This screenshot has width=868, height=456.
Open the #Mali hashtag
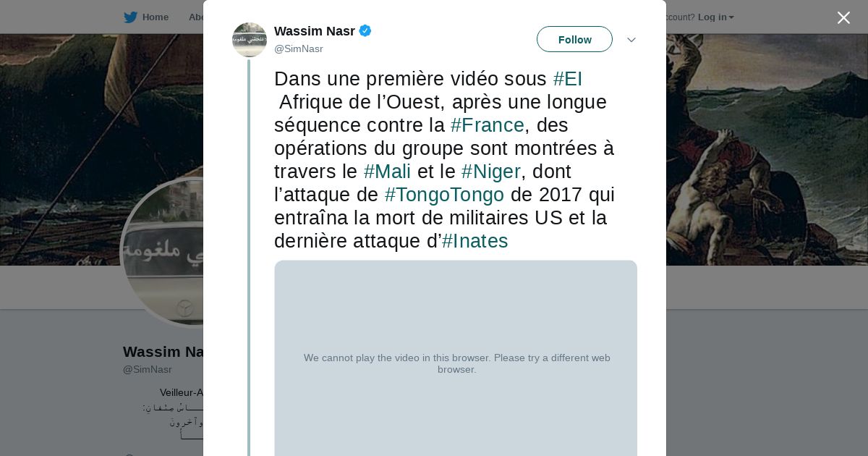coord(387,172)
